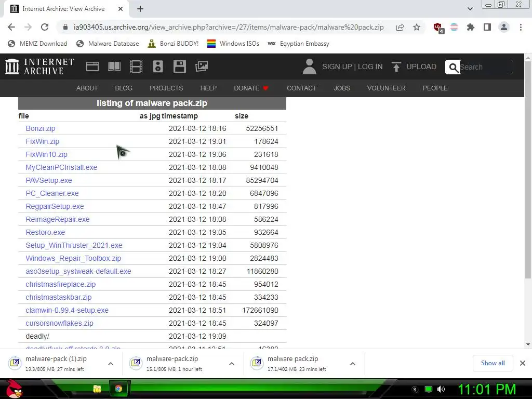Open the PROJECTS menu item
Viewport: 532px width, 399px height.
click(x=166, y=88)
